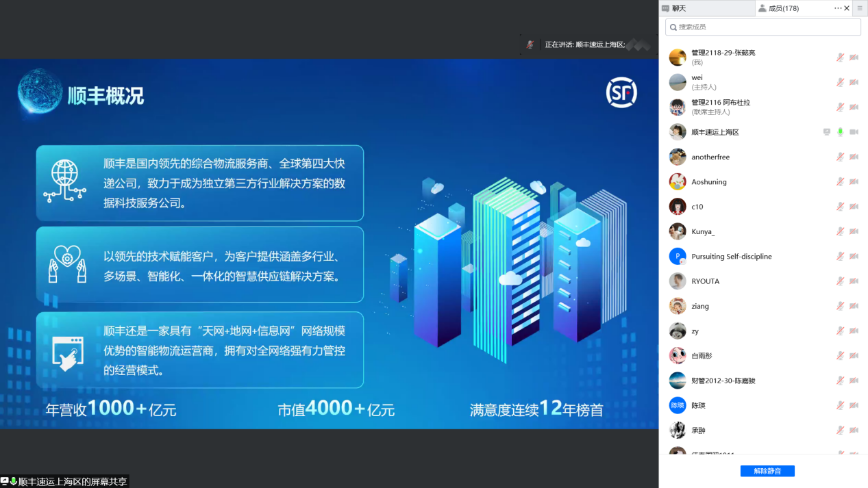Click the avatar of Pursuiting Self-discipline

pyautogui.click(x=678, y=257)
